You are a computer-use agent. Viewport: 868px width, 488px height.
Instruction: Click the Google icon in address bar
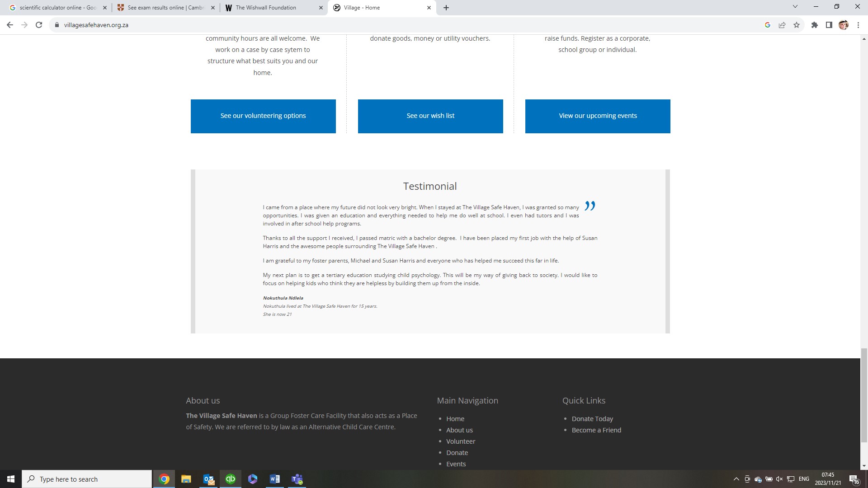[x=767, y=25]
